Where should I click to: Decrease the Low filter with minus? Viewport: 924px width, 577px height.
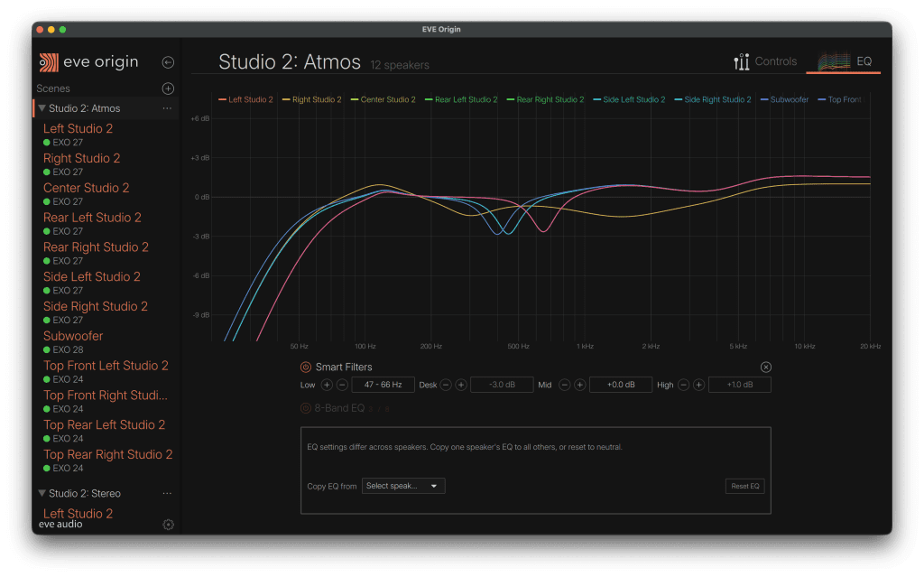tap(342, 385)
